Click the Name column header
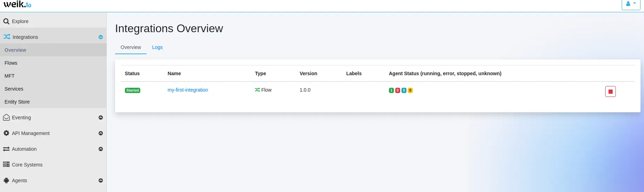644x192 pixels. [174, 73]
